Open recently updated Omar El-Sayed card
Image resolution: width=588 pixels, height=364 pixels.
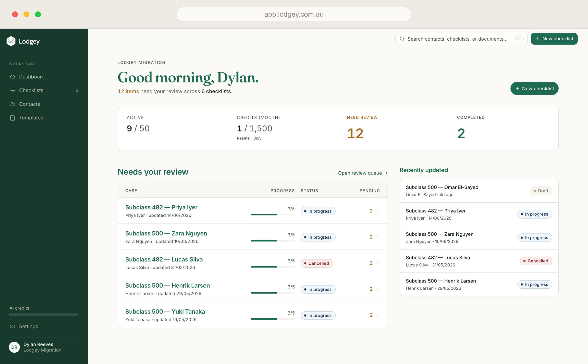point(479,191)
